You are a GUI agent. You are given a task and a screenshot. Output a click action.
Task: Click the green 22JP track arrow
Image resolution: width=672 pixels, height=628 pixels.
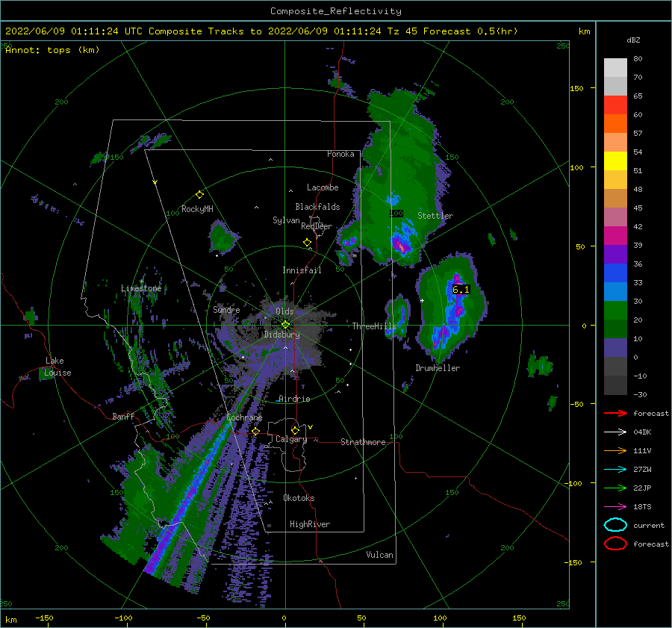click(x=615, y=488)
